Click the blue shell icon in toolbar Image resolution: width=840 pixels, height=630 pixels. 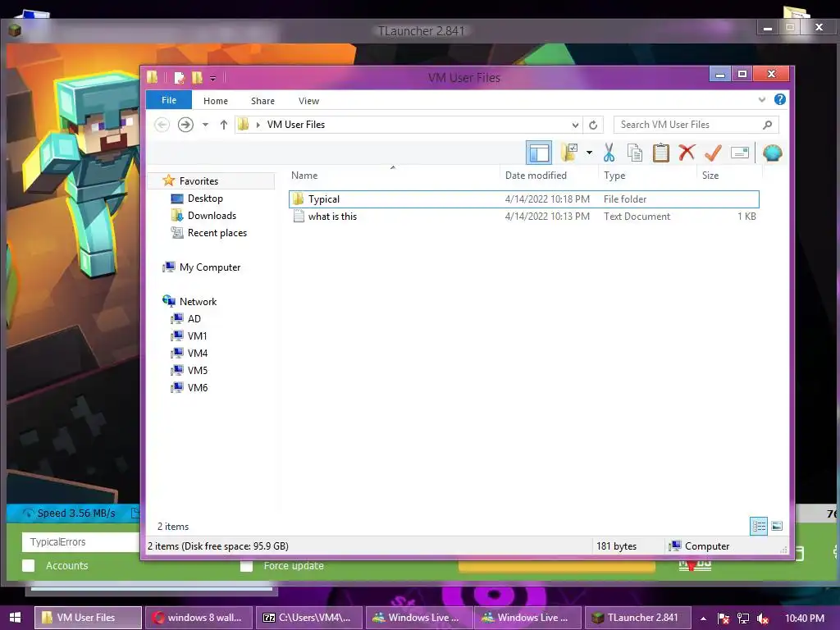tap(772, 153)
